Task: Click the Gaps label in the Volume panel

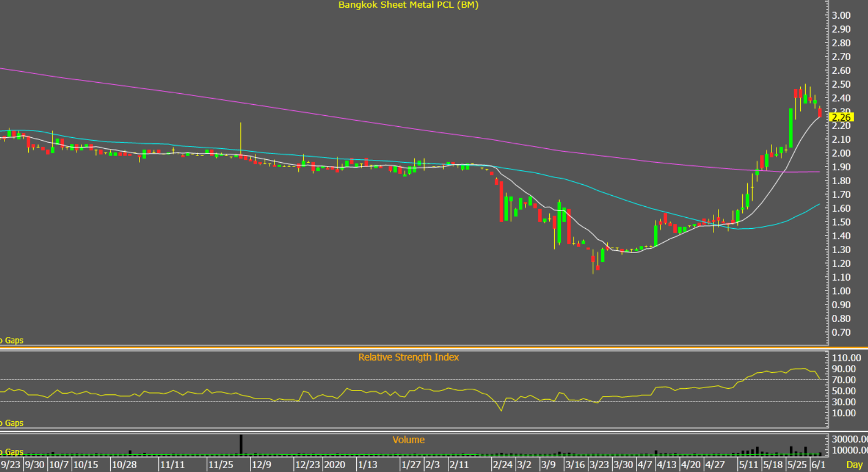Action: 14,452
